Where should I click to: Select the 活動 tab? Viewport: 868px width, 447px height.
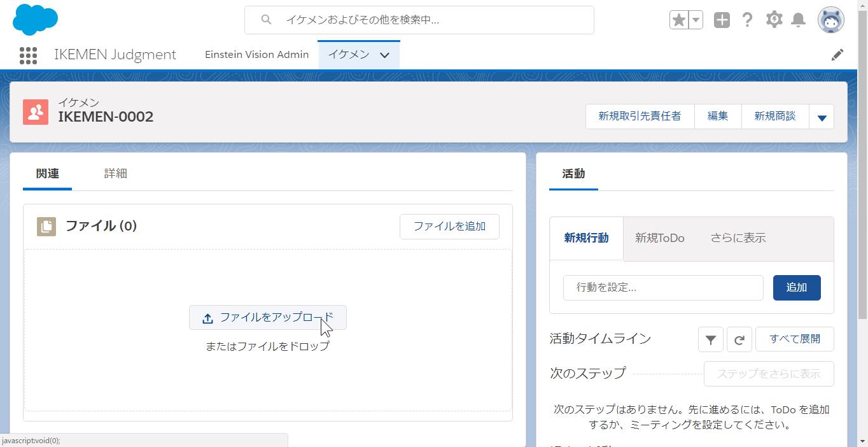[573, 174]
